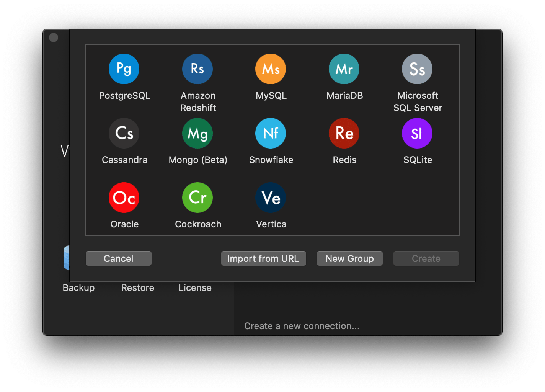Screen dimensions: 545x392
Task: Pick the MySQL Ms icon
Action: click(271, 69)
